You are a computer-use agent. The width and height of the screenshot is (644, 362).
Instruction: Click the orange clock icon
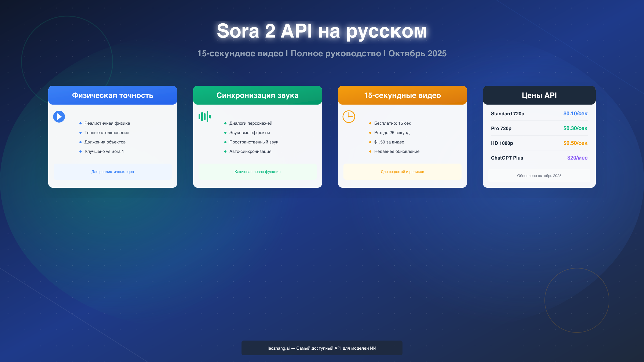coord(349,116)
